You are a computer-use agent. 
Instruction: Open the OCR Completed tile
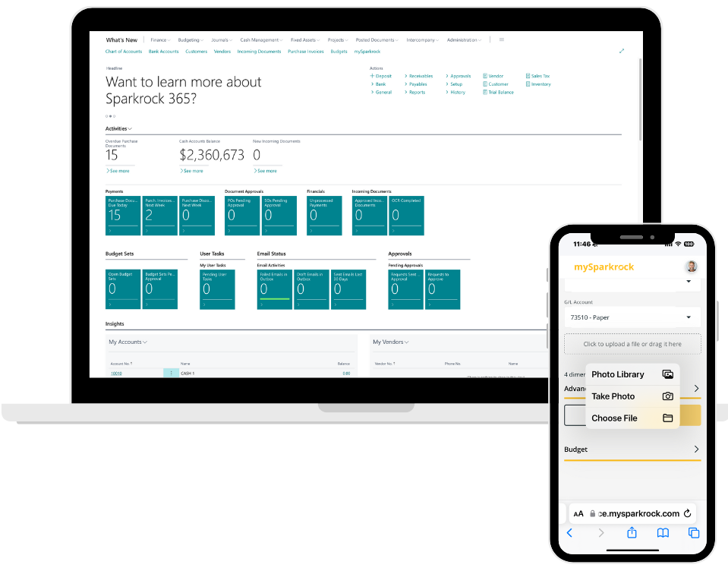406,216
